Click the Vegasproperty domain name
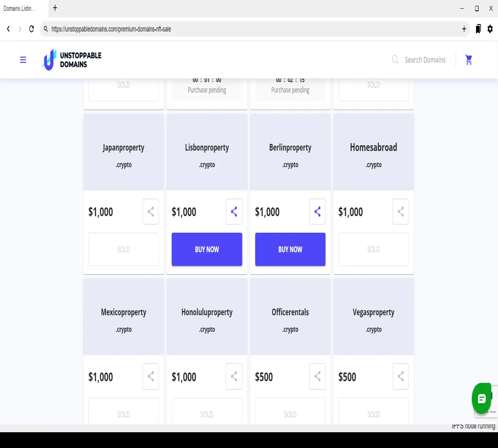Viewport: 498px width, 448px height. point(373,312)
